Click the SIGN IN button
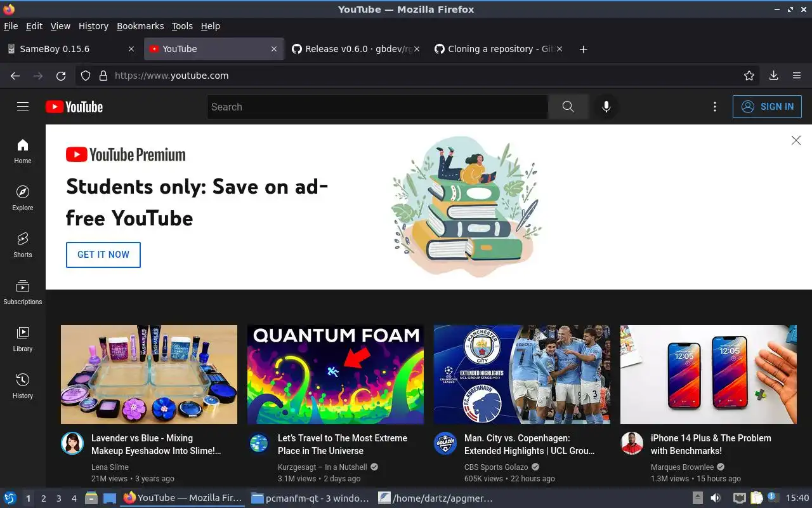Screen dimensions: 812x508 tap(767, 107)
